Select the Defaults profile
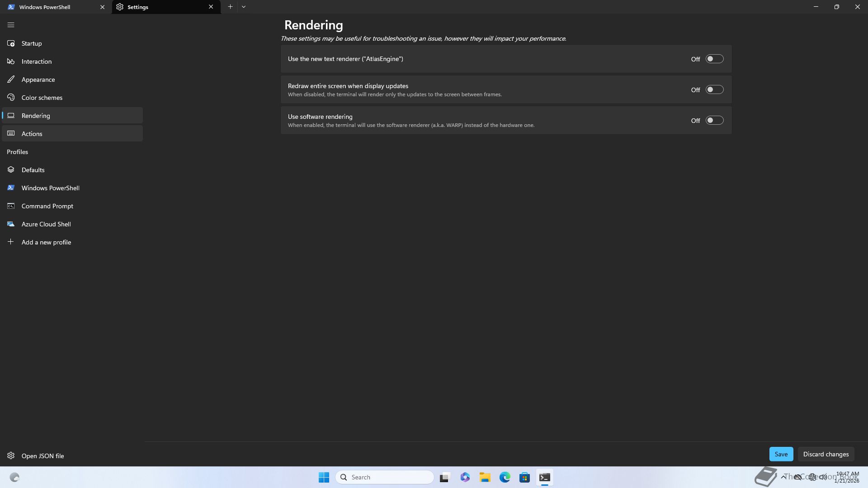Viewport: 868px width, 488px height. (33, 170)
